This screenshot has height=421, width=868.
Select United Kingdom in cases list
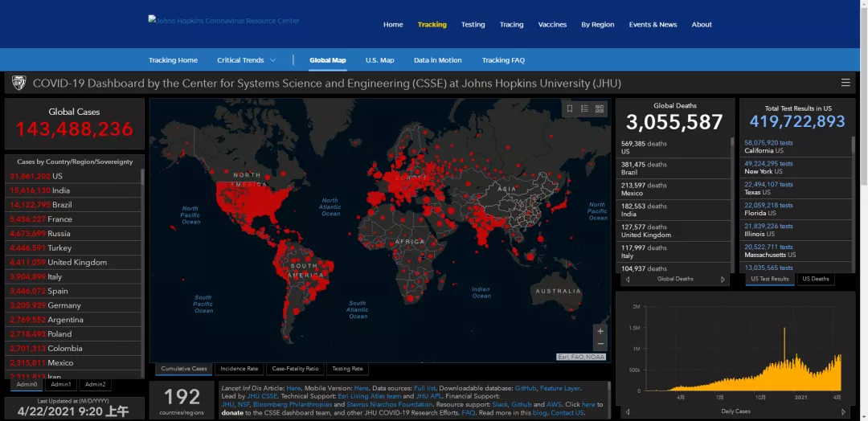(73, 262)
